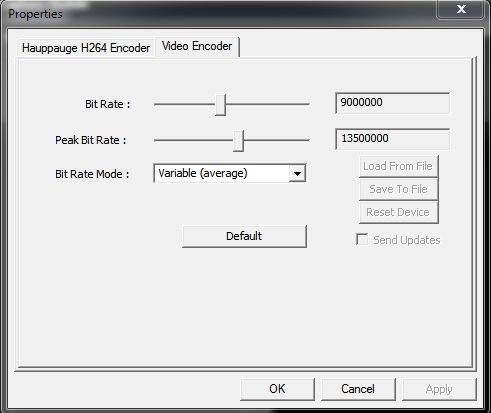Open the Bit Rate Mode combo box
This screenshot has width=491, height=413.
coord(229,173)
